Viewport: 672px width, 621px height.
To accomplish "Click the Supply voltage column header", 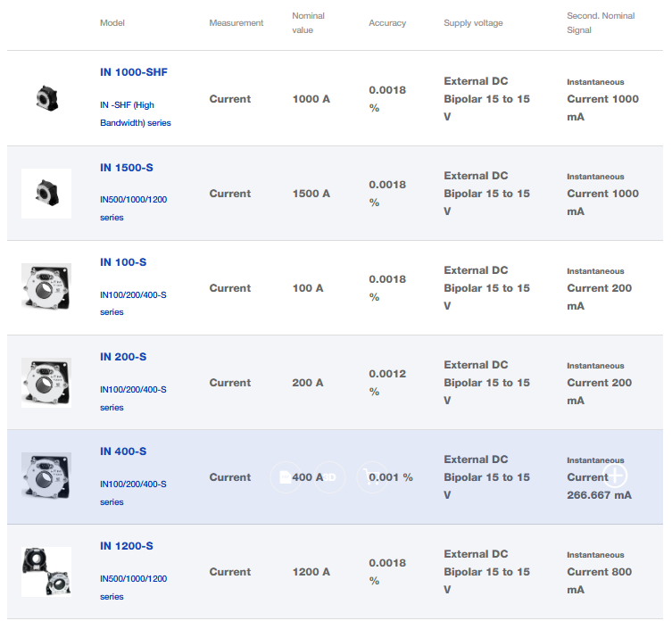I will coord(473,23).
